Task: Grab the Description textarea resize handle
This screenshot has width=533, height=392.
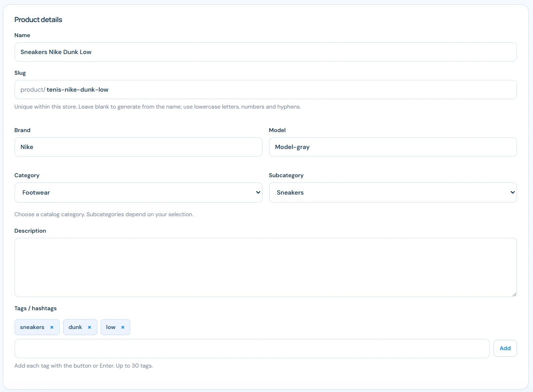Action: 514,295
